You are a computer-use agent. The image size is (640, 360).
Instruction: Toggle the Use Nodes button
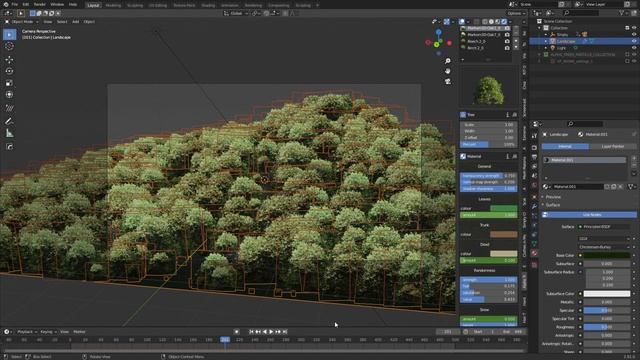[589, 215]
